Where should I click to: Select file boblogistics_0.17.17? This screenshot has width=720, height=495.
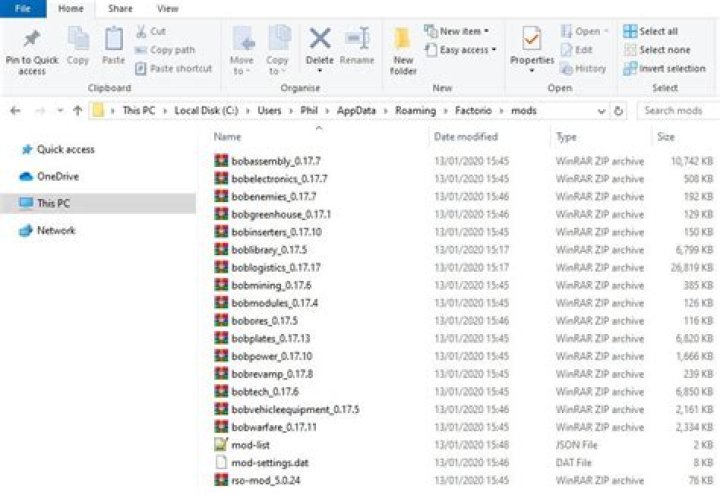[276, 268]
